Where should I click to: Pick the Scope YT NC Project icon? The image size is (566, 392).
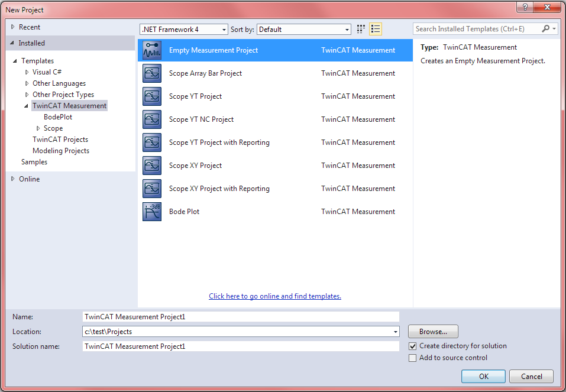pos(152,119)
